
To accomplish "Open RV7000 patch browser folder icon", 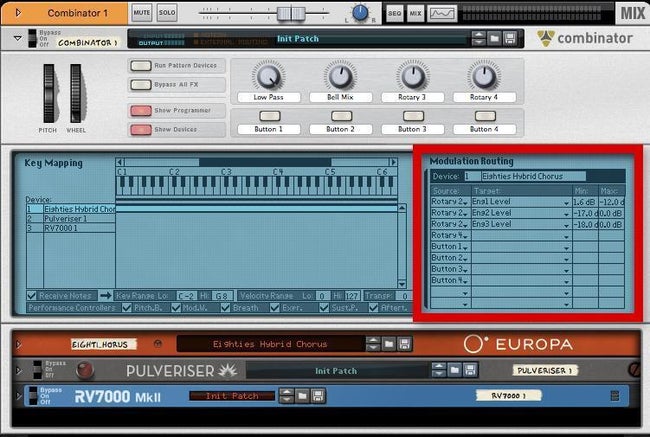I will (302, 396).
